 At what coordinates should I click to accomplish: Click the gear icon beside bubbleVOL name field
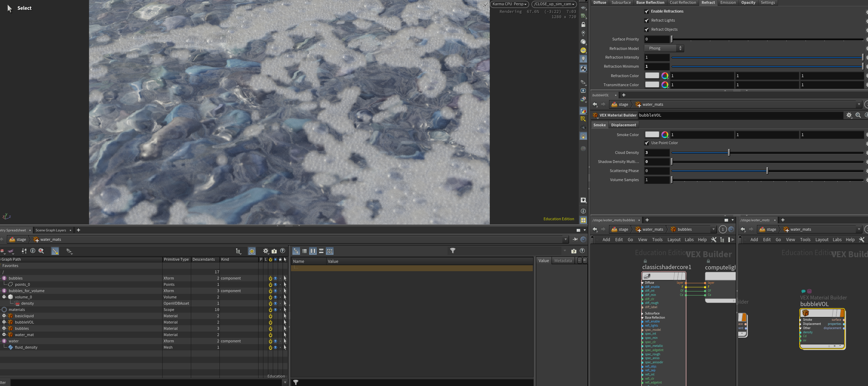pyautogui.click(x=849, y=115)
